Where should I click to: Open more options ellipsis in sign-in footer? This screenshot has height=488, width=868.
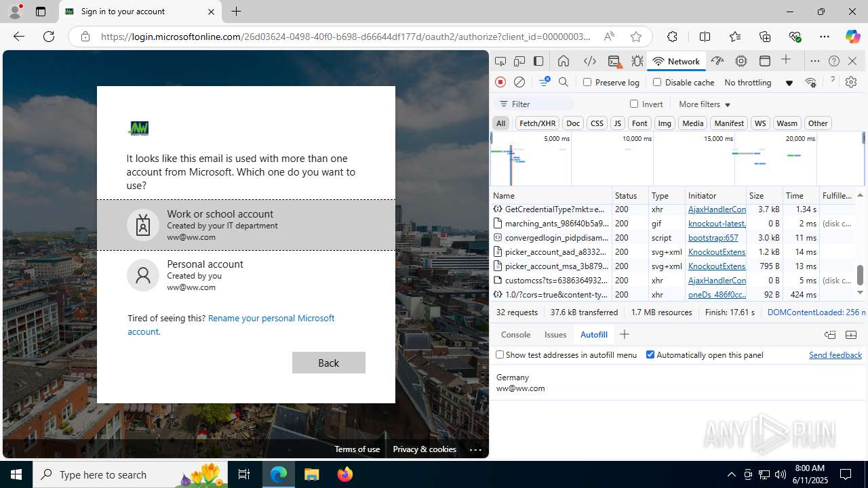click(x=475, y=449)
